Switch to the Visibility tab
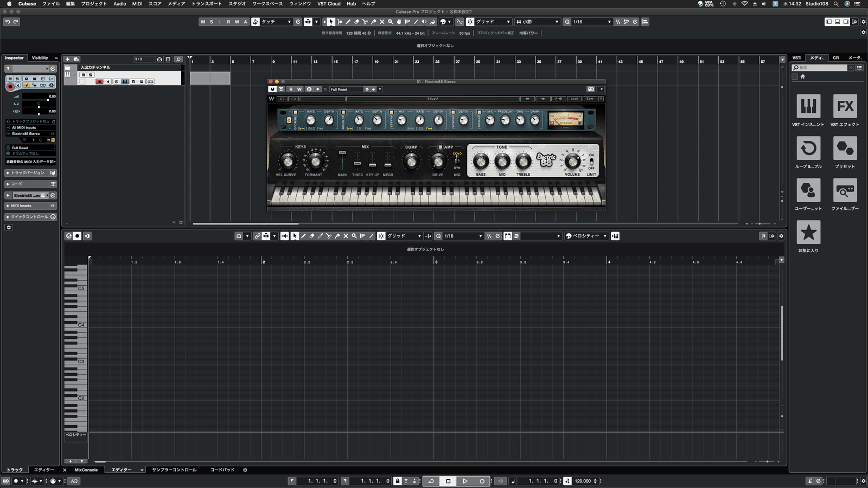 tap(40, 58)
